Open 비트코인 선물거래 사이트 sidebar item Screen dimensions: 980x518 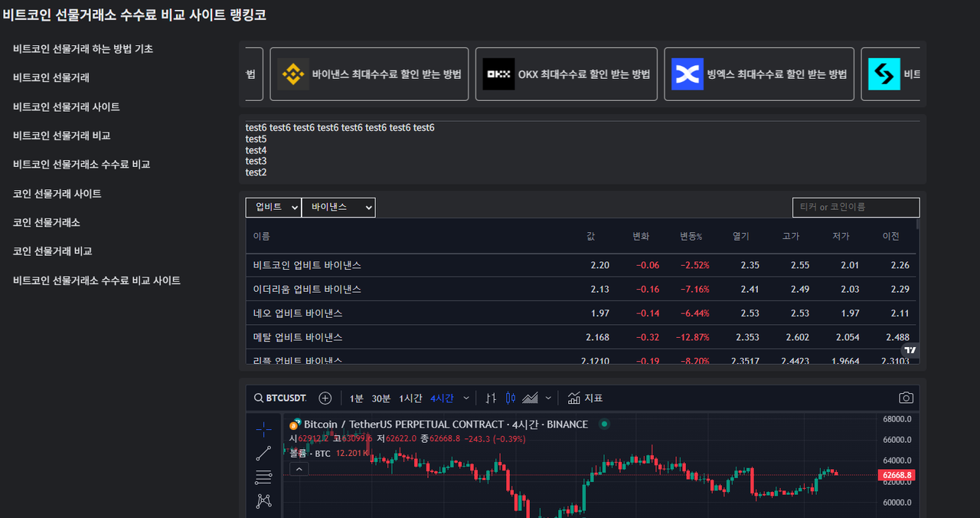(67, 107)
